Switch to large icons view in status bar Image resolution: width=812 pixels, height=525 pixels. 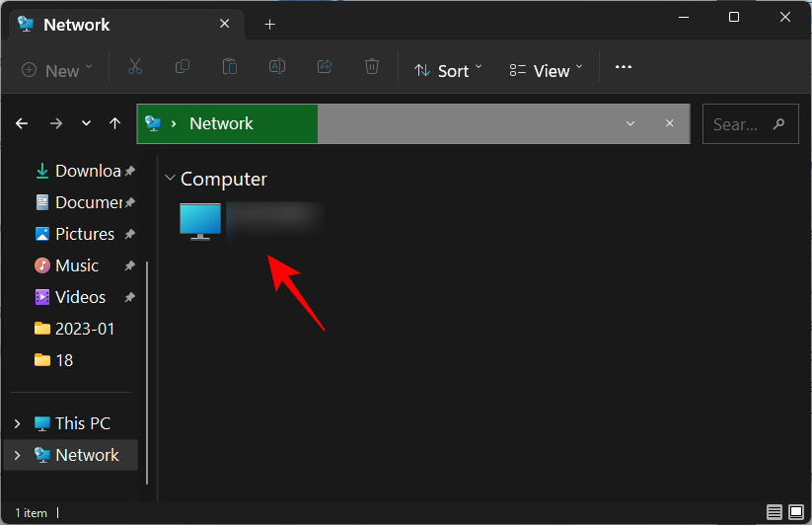796,512
